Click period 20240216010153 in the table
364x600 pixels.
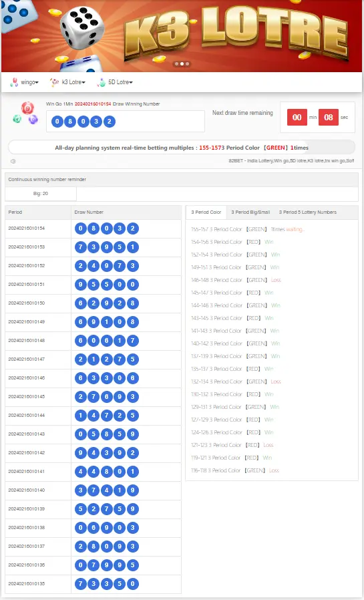point(27,247)
